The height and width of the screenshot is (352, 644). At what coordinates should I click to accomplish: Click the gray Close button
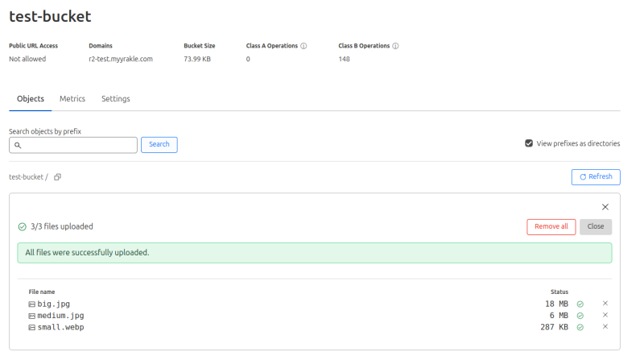[596, 226]
